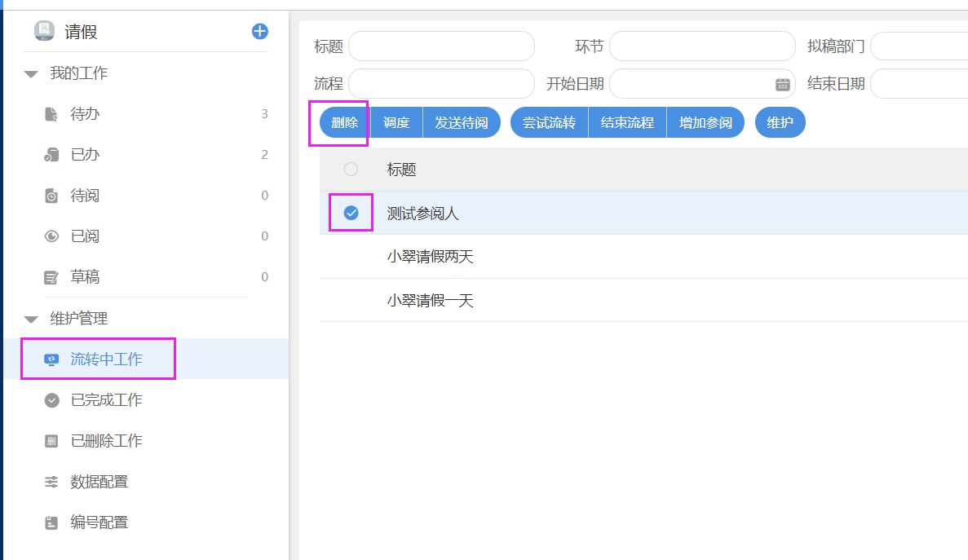The image size is (968, 560).
Task: Open 已完成工作 in sidebar
Action: click(x=147, y=399)
